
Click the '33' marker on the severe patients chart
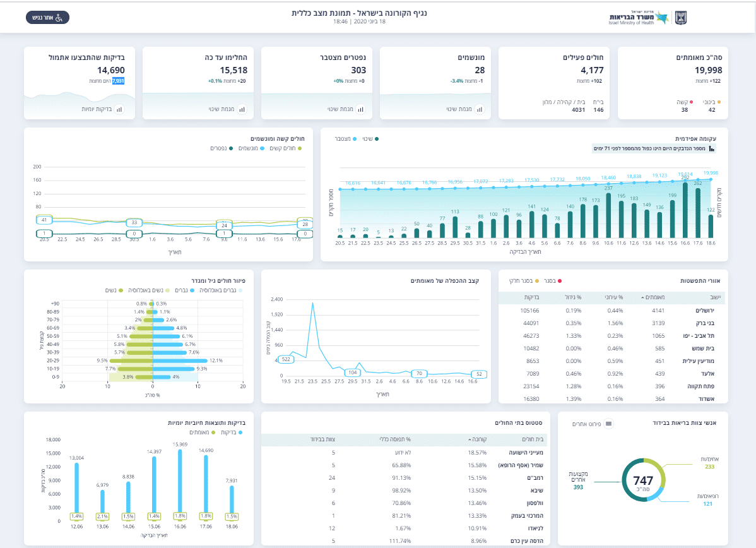click(x=134, y=222)
